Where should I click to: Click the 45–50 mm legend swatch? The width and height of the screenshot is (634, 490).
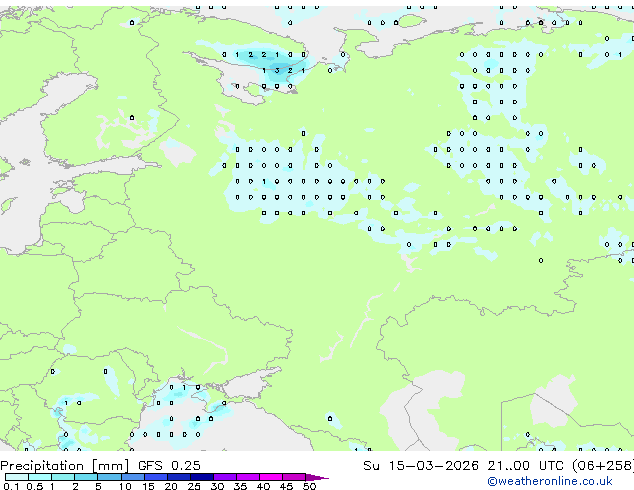point(294,477)
